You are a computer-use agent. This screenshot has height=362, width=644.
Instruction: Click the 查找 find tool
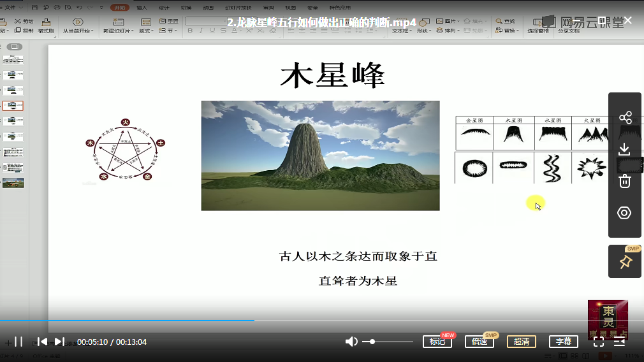tap(505, 21)
